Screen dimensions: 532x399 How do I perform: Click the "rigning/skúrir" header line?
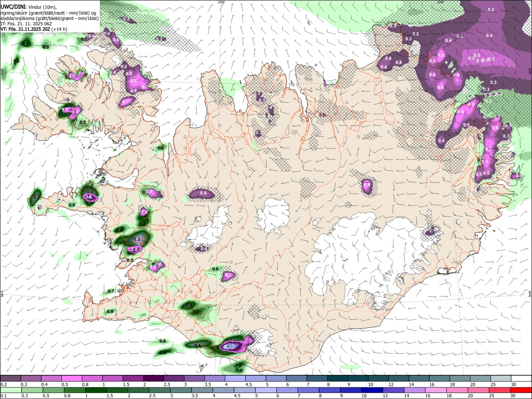point(48,13)
